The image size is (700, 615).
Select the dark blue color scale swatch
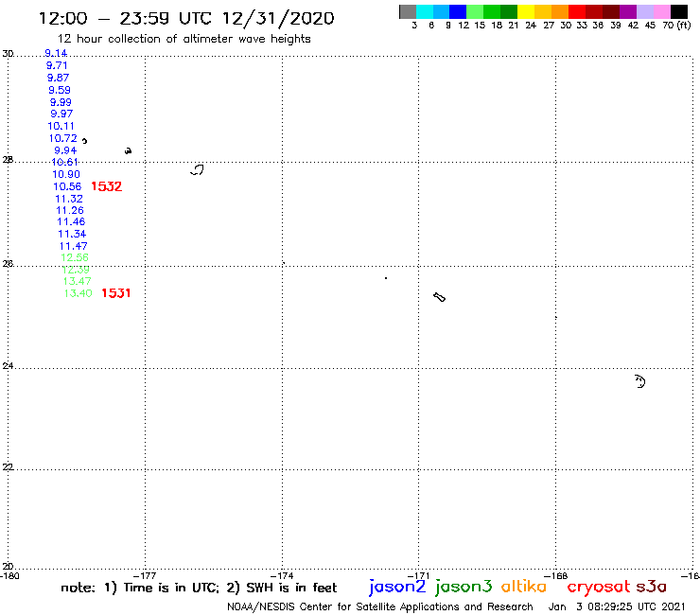tap(458, 11)
